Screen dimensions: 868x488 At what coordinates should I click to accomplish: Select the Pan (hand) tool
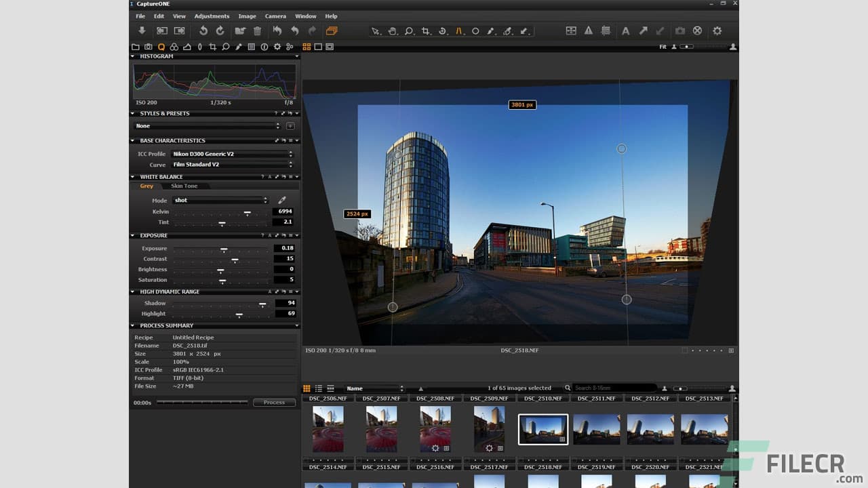[x=392, y=31]
